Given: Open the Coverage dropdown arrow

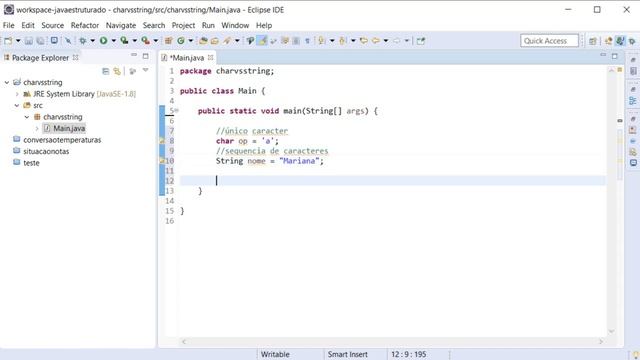Looking at the screenshot, I should 135,41.
